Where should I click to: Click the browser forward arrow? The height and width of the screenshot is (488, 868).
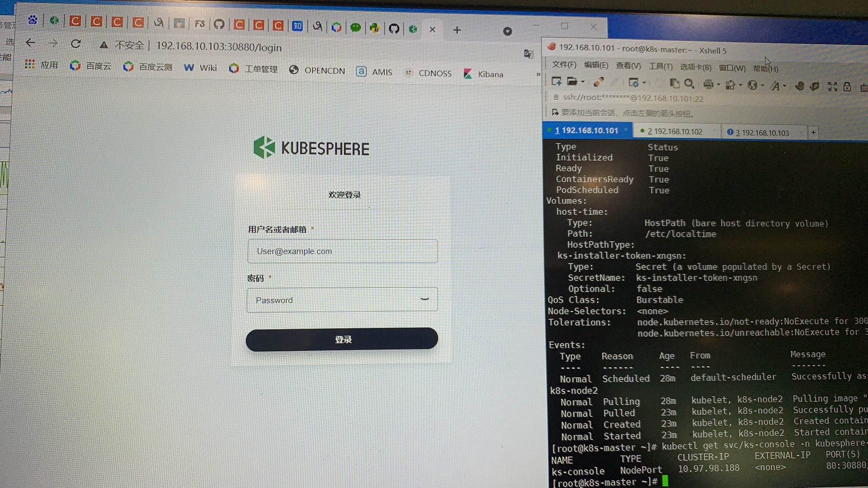(53, 43)
